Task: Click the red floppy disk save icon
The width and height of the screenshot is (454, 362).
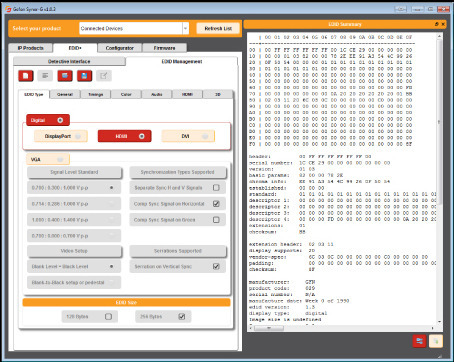Action: 84,76
